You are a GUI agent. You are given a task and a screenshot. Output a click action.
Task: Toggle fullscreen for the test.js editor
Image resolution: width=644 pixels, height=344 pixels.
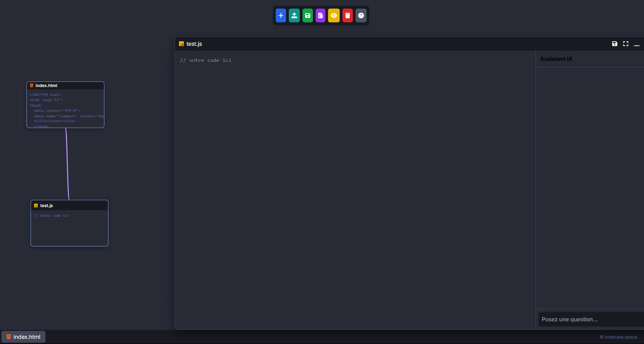[x=625, y=44]
